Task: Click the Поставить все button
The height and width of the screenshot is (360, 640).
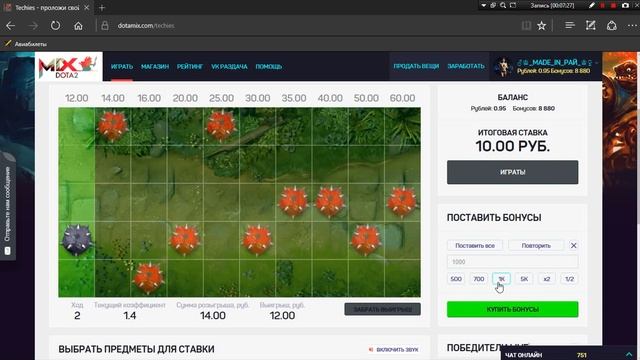Action: [475, 245]
